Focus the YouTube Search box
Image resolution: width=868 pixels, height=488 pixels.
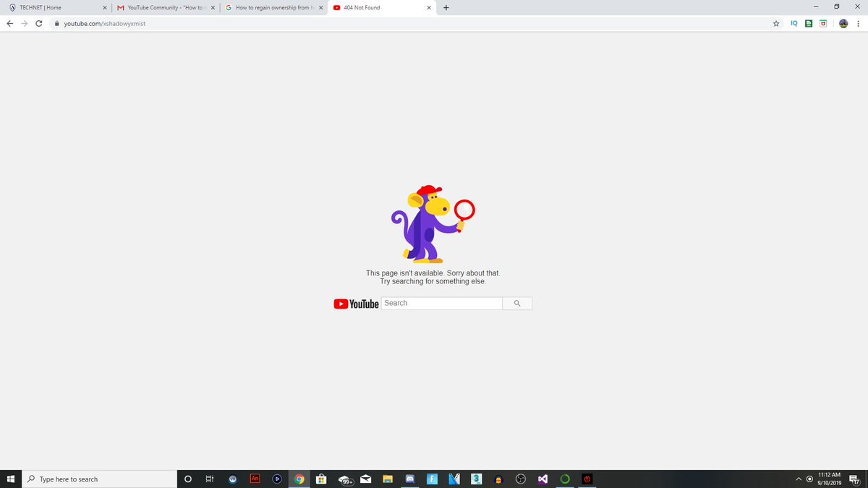441,304
